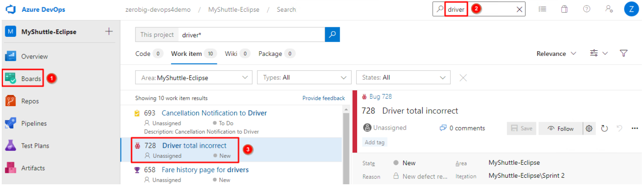Open the marketplace shopping bag icon
The height and width of the screenshot is (186, 644).
point(565,9)
